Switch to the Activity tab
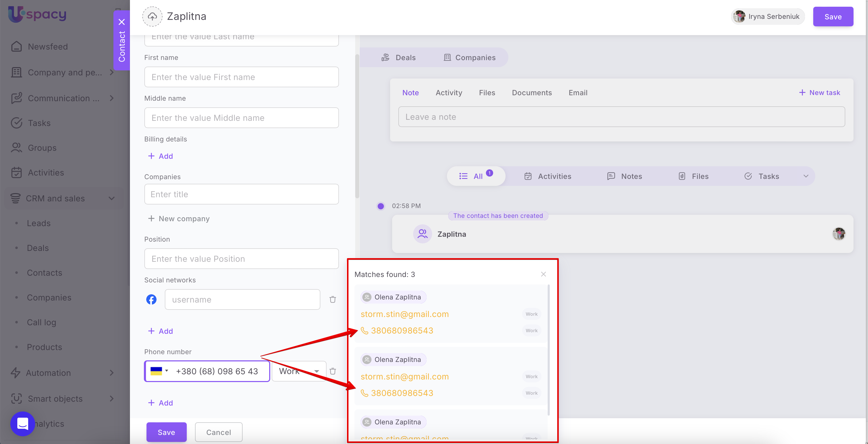The width and height of the screenshot is (868, 444). tap(448, 93)
